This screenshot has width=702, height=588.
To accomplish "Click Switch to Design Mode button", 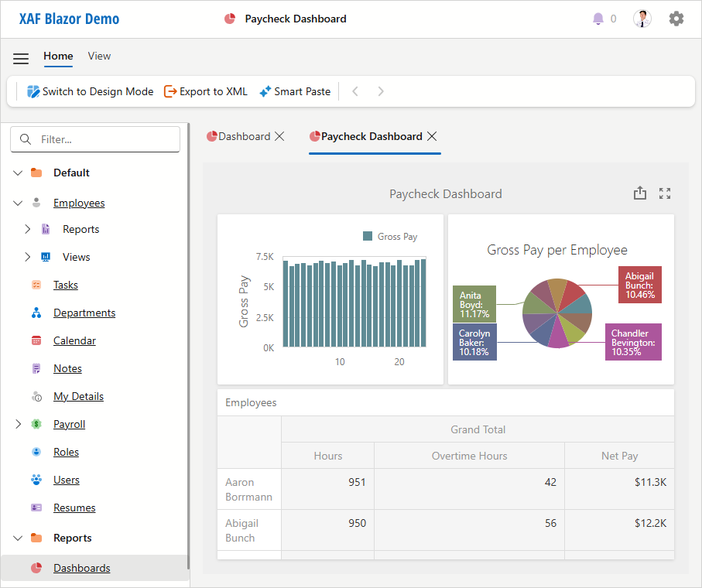I will click(x=90, y=91).
